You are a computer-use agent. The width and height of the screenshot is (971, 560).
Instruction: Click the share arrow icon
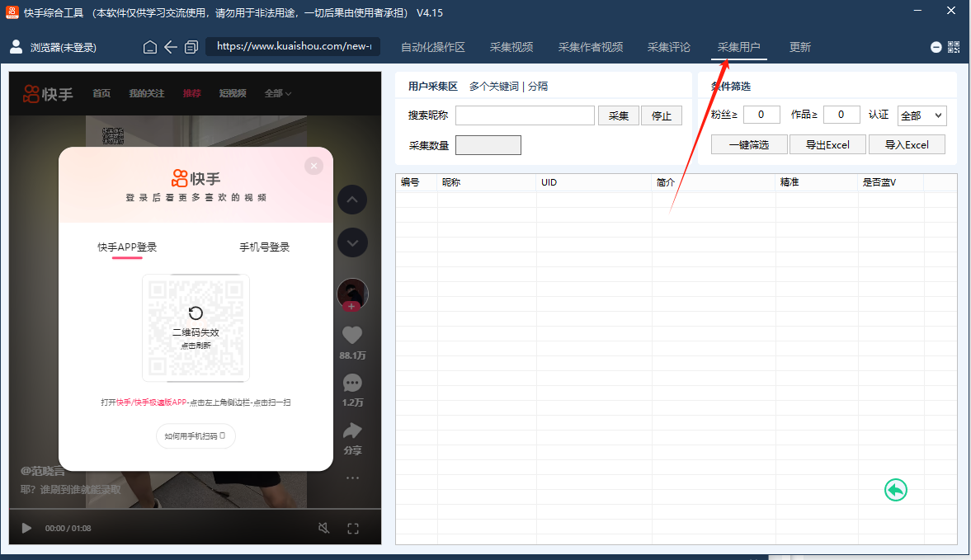point(352,430)
